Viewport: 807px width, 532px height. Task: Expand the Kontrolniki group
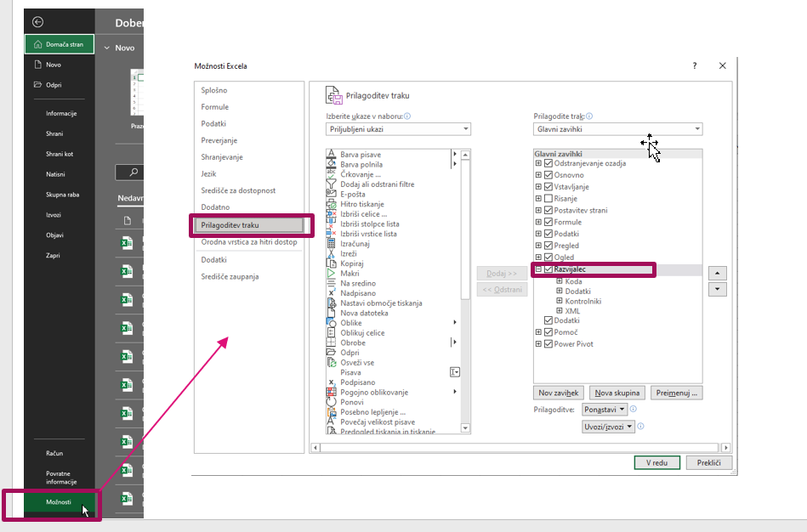[560, 301]
